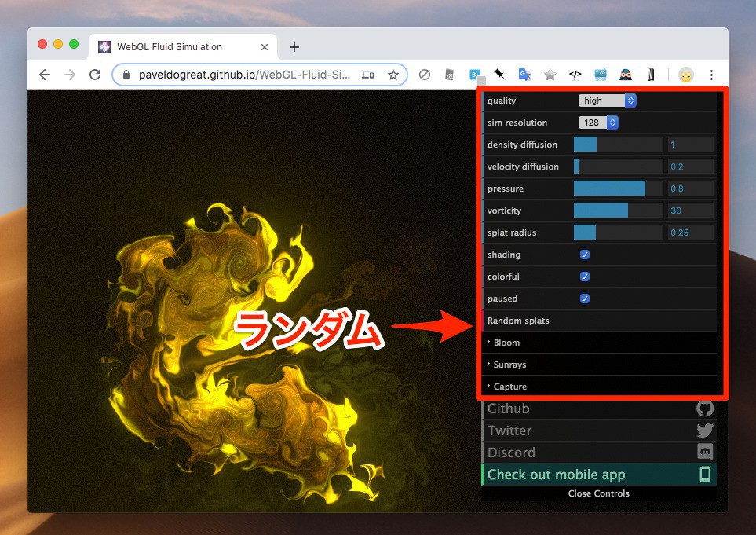Click the Google Translate extension icon
This screenshot has height=535, width=756.
click(x=524, y=75)
